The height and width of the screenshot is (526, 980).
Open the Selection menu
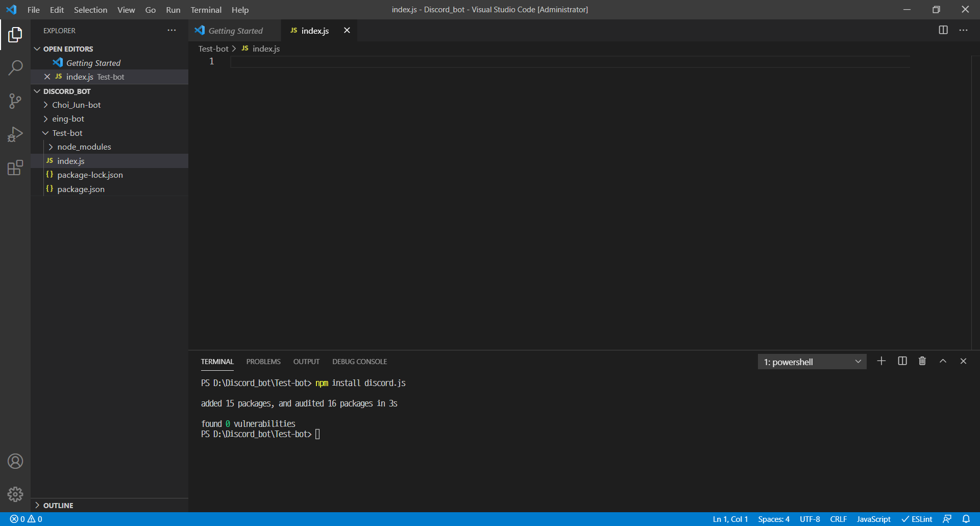pos(90,10)
